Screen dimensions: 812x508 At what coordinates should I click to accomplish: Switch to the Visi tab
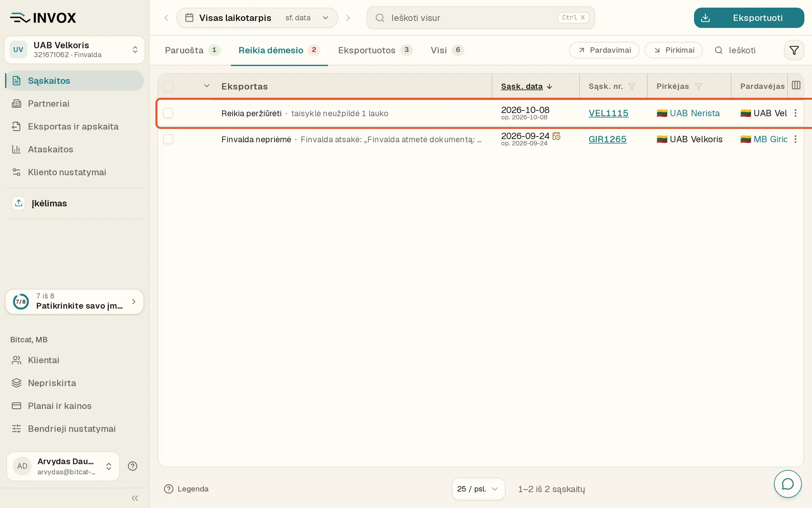point(447,50)
